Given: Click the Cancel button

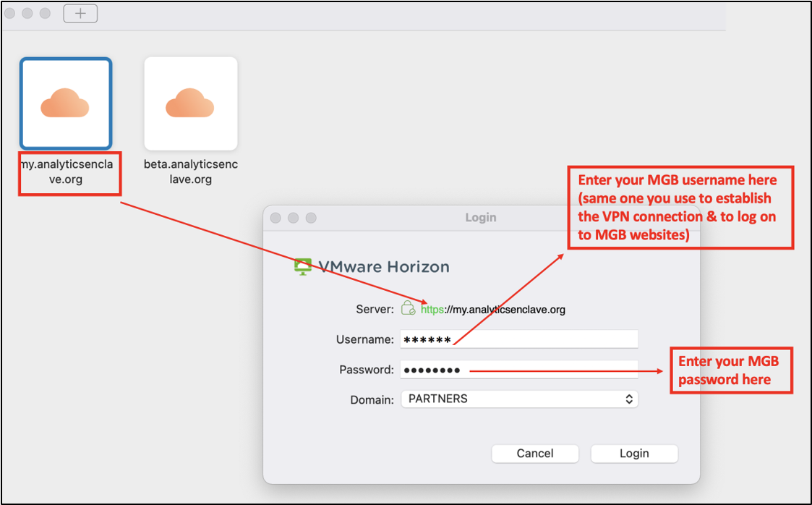Looking at the screenshot, I should 535,454.
